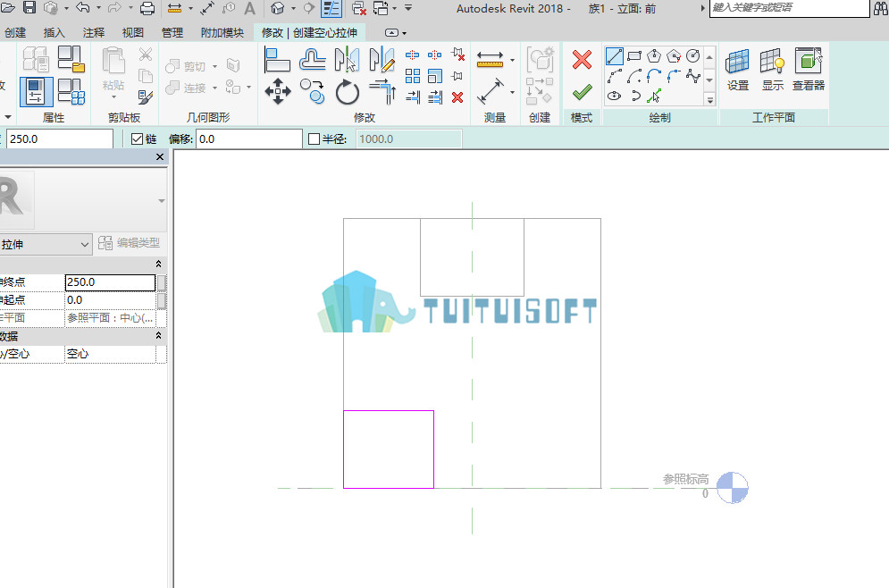Toggle the Thin Lines button in the quick access toolbar
Viewport: 889px width, 588px height.
(331, 8)
